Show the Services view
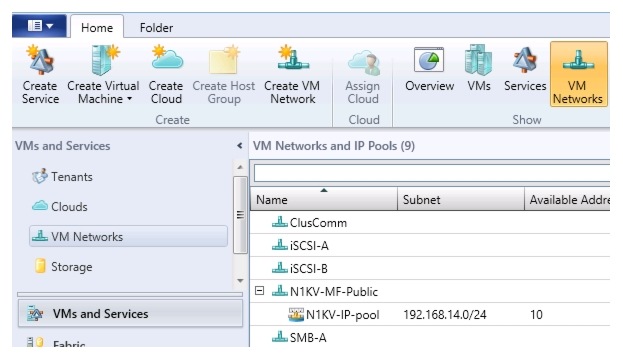 pos(525,70)
